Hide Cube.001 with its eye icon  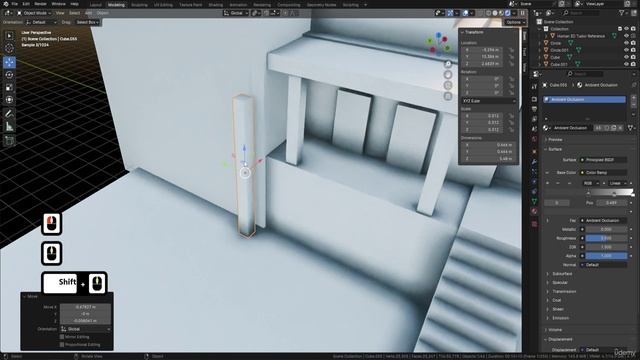[627, 64]
